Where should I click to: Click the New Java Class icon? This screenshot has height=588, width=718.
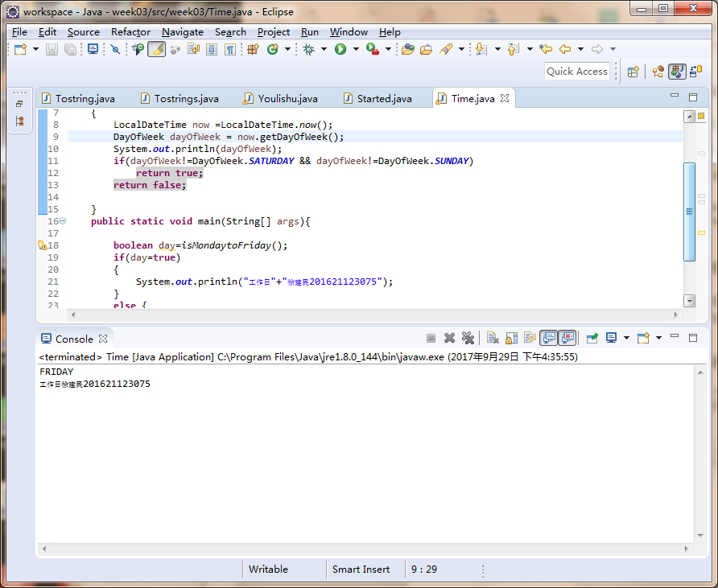tap(273, 49)
